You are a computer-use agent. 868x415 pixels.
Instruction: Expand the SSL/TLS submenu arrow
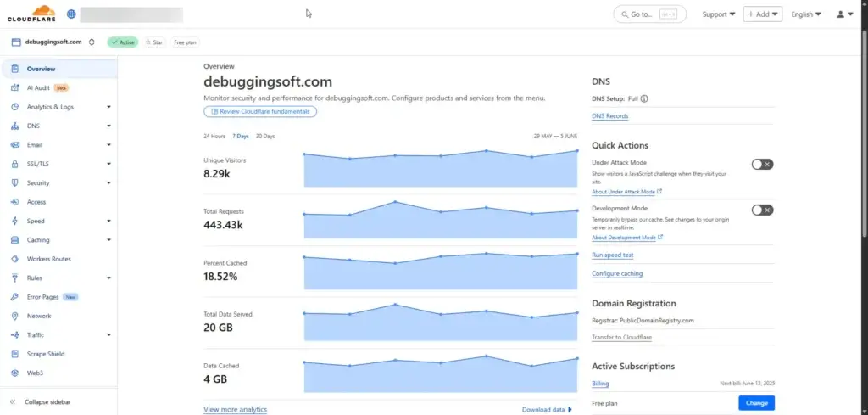pos(109,164)
